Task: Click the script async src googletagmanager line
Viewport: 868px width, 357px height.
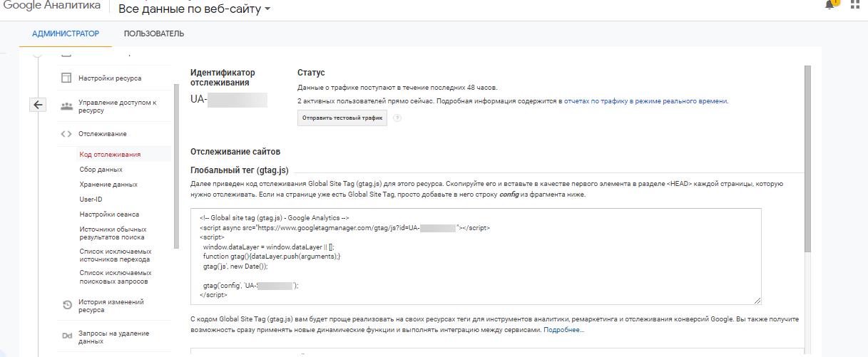Action: point(344,227)
